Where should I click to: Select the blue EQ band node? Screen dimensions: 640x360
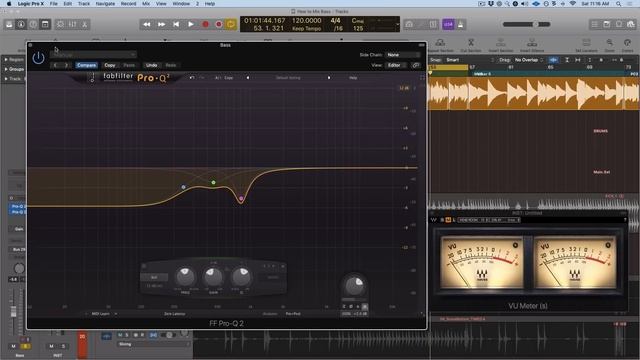click(x=184, y=187)
